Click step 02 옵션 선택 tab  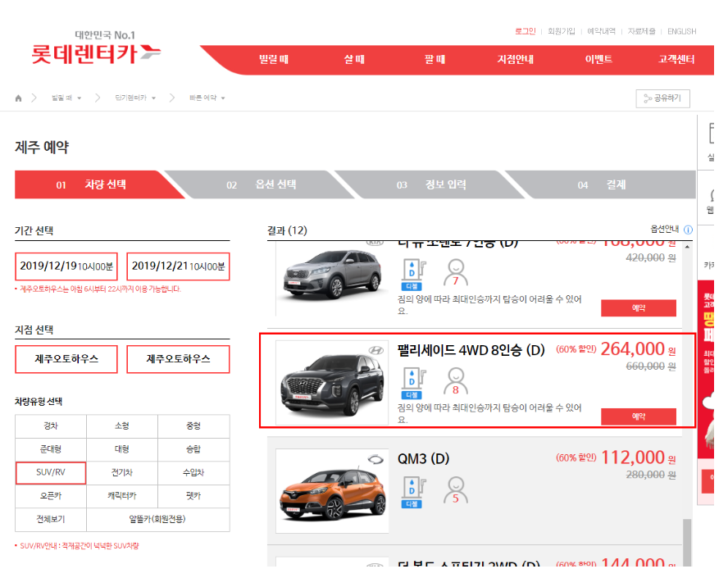262,184
